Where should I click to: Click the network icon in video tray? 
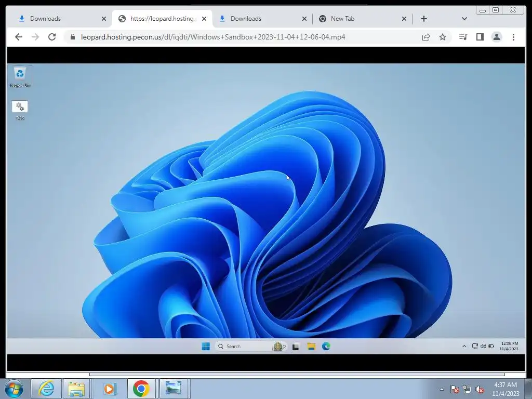475,346
